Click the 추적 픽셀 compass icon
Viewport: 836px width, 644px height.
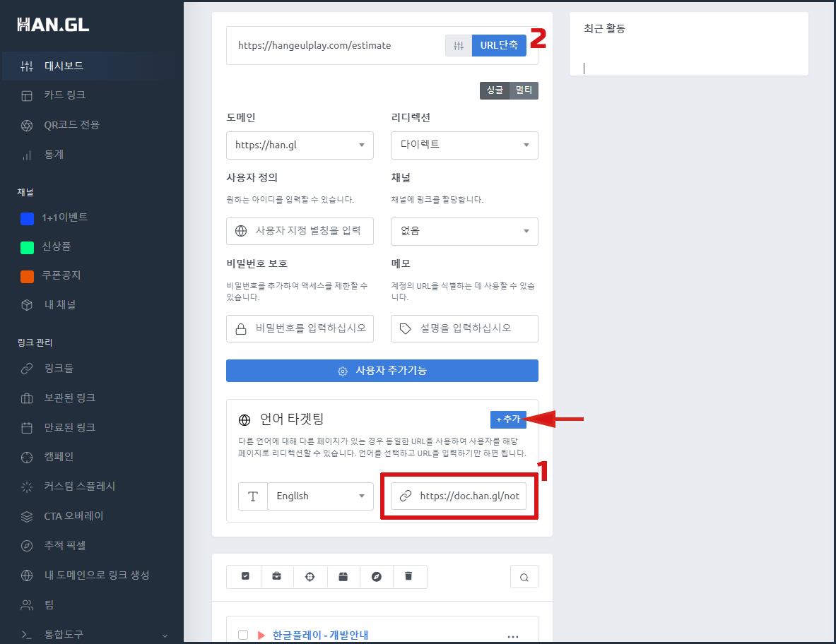pyautogui.click(x=27, y=546)
